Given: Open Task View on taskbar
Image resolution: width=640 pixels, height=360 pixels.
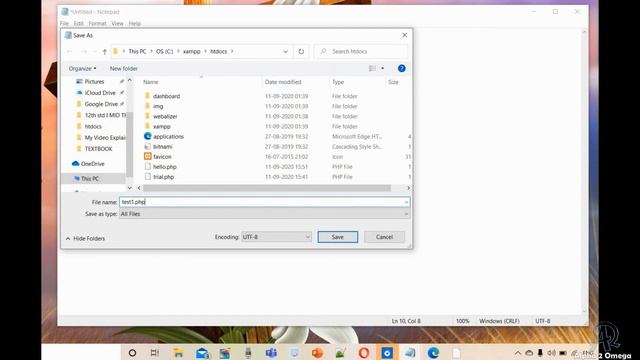Looking at the screenshot, I should [155, 353].
